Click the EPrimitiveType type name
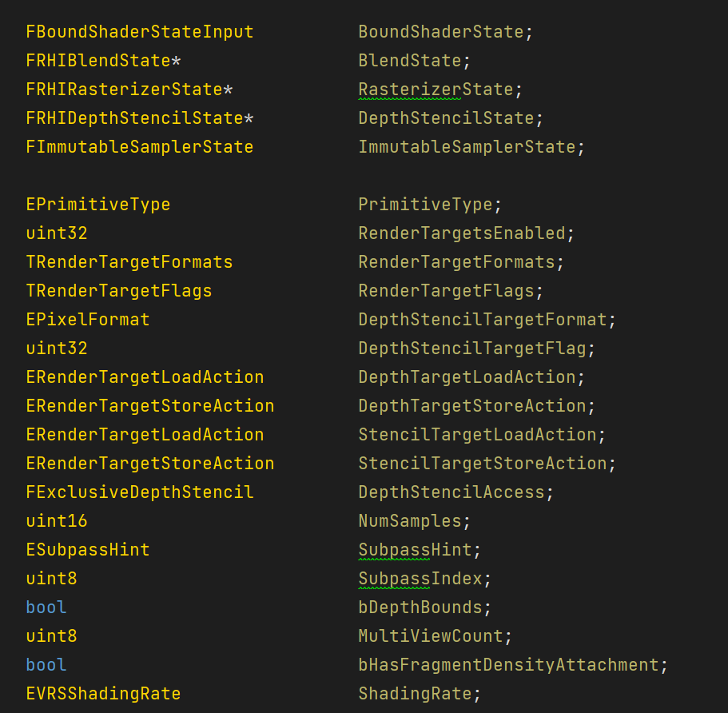The image size is (728, 713). (97, 205)
